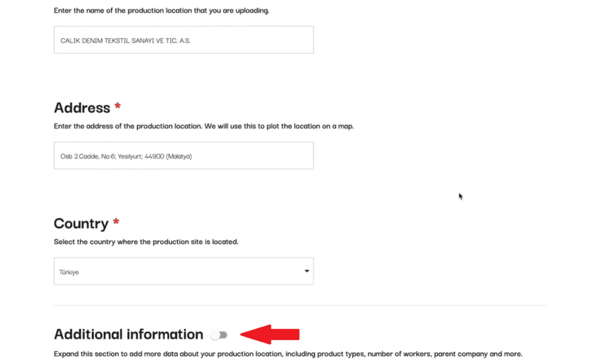Click the red asterisk beside Address heading

(117, 106)
